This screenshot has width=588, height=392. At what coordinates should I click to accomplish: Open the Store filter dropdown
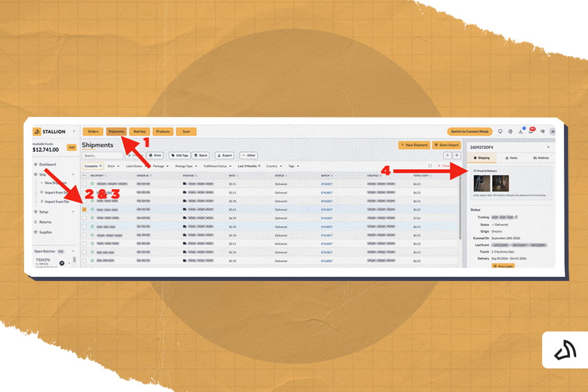coord(113,166)
